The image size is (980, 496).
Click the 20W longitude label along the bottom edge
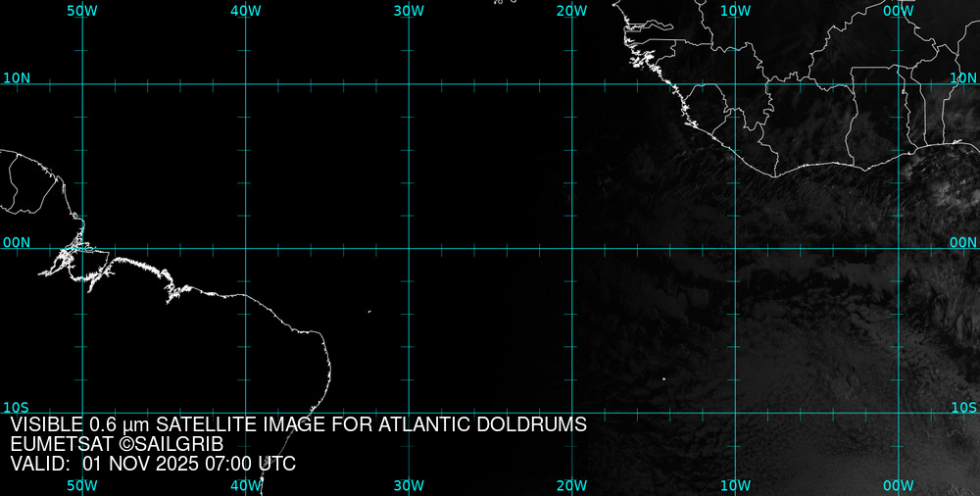[571, 485]
